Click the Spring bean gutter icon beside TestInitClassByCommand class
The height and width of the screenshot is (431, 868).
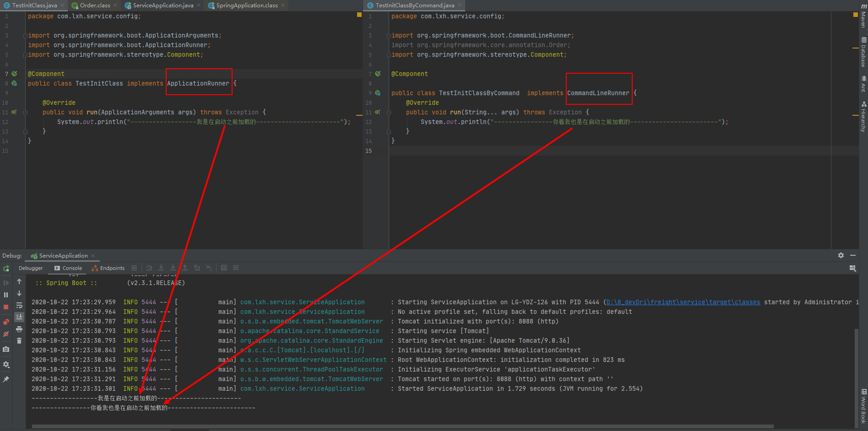point(378,93)
